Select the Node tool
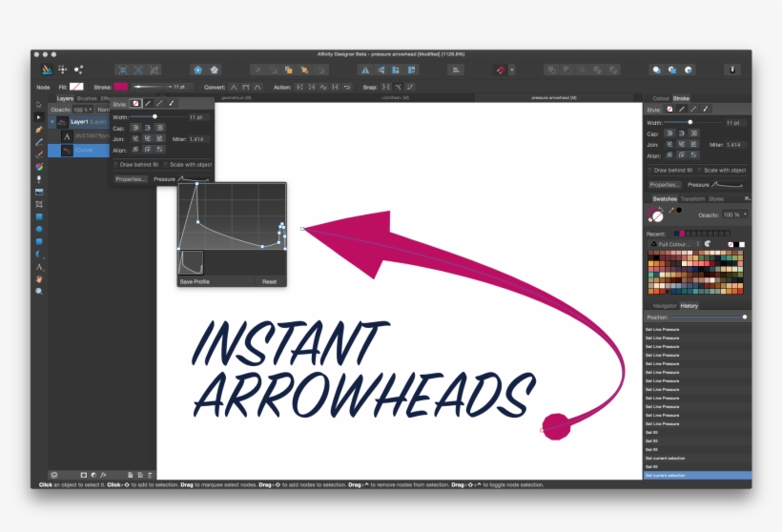The width and height of the screenshot is (782, 532). pyautogui.click(x=39, y=117)
